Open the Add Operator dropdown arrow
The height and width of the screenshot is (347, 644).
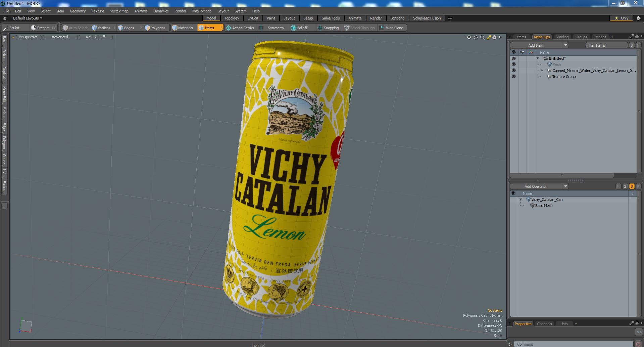(x=565, y=186)
